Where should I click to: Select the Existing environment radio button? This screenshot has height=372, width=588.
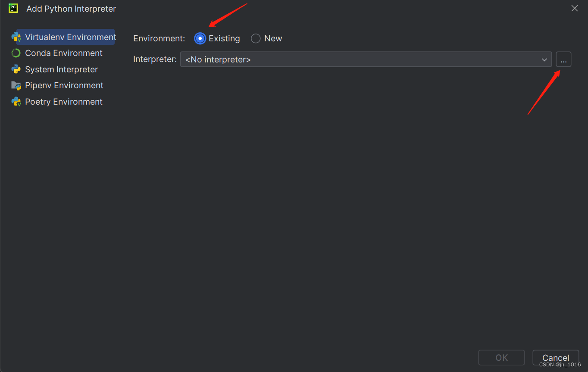(x=200, y=38)
